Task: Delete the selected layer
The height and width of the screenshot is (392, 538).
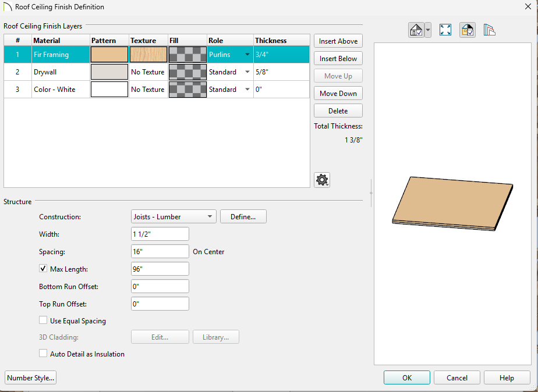Action: [338, 111]
